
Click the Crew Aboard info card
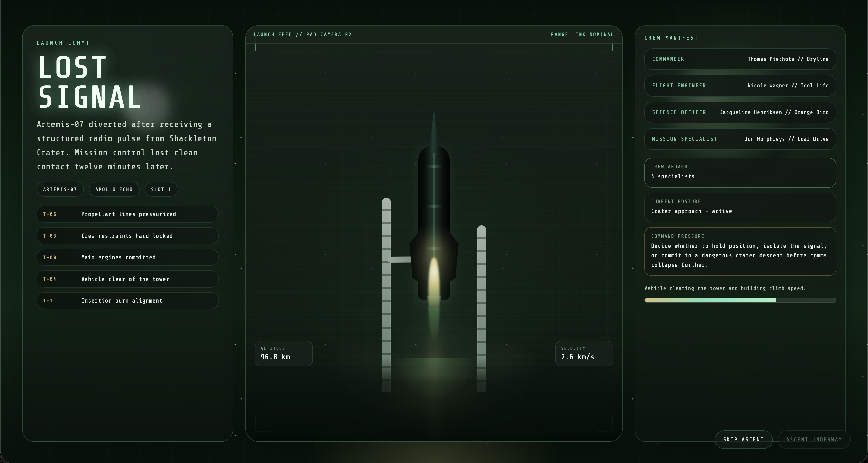click(x=740, y=172)
